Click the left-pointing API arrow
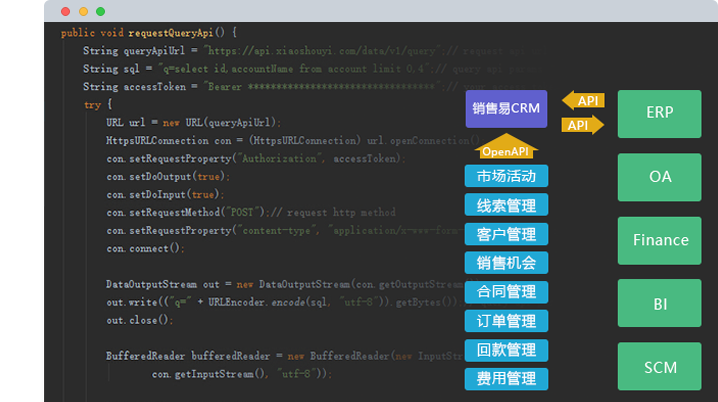718x402 pixels. 583,101
